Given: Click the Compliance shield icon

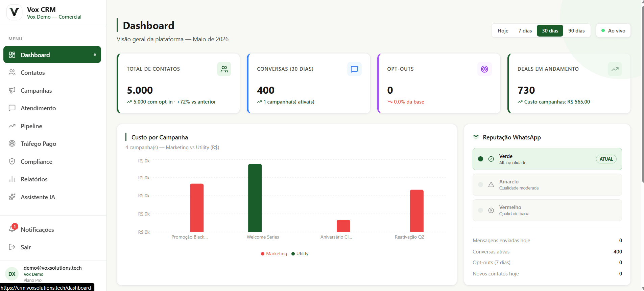Looking at the screenshot, I should pos(12,161).
